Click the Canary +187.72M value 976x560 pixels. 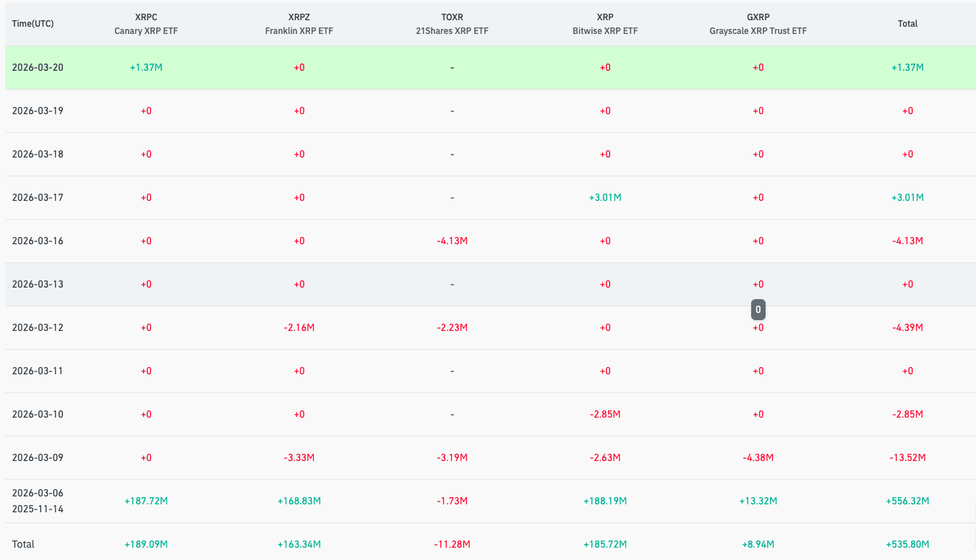[146, 501]
